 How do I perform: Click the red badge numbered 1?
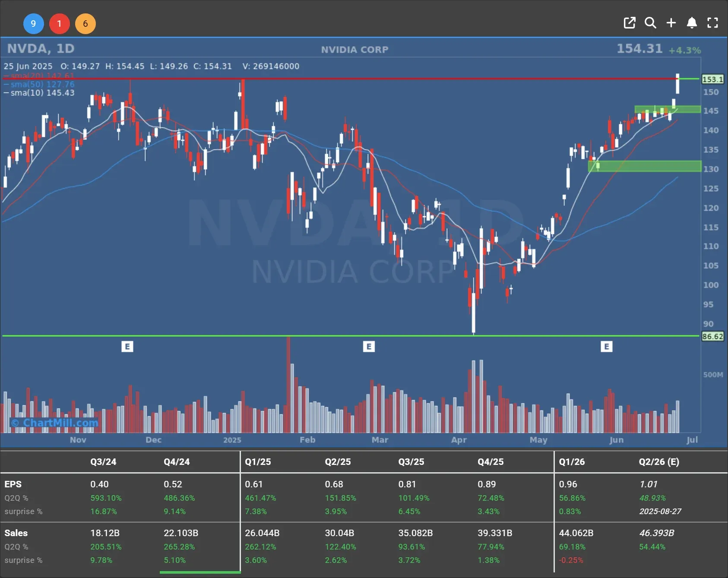pyautogui.click(x=59, y=24)
